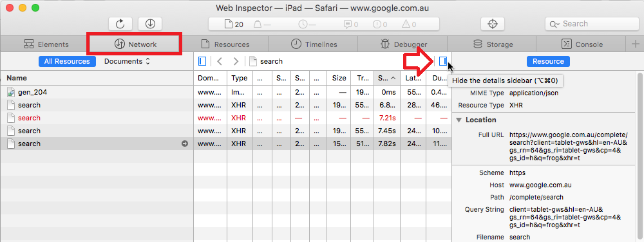
Task: Click the gen_204 image file icon
Action: (11, 92)
